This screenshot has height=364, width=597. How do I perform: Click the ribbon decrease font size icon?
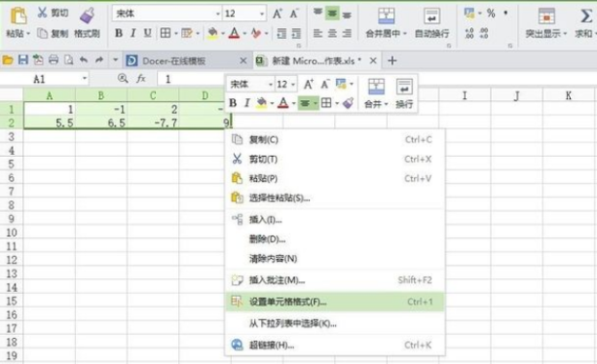tap(294, 13)
